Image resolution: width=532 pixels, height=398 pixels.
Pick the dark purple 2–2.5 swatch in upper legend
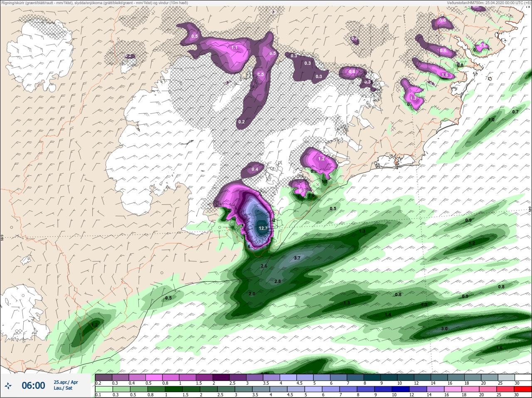tap(221, 378)
